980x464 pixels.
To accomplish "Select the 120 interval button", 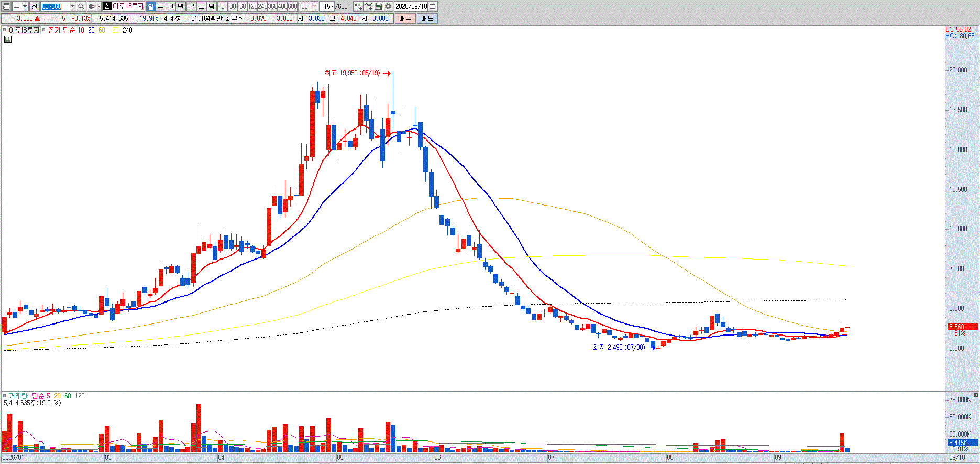I will (252, 6).
